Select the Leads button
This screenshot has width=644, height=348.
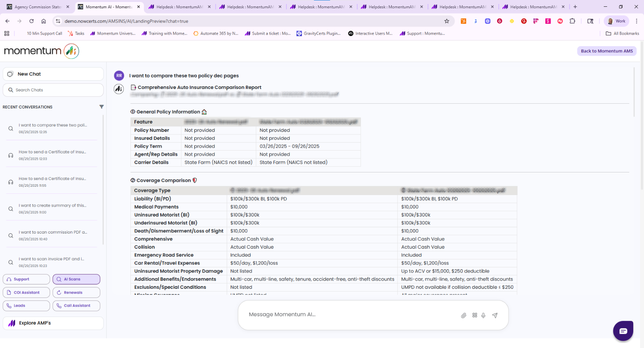tap(26, 305)
